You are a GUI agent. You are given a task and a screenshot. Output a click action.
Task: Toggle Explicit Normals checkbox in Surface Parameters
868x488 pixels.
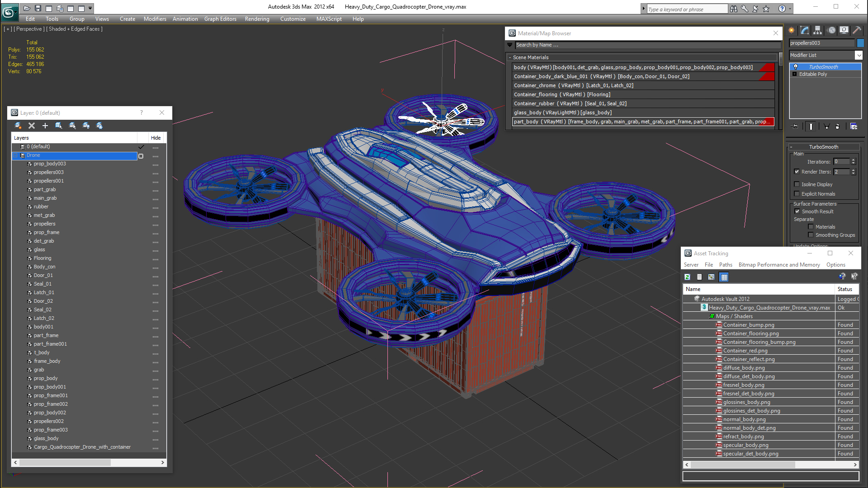tap(797, 193)
